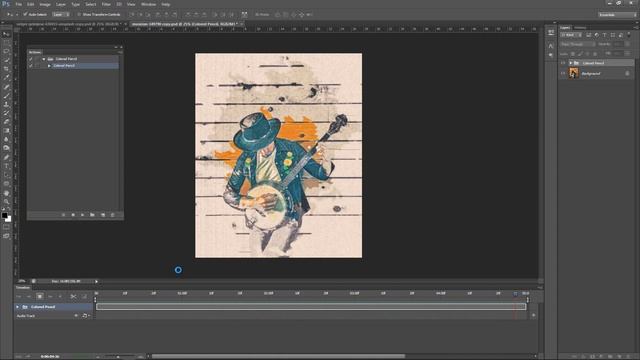Select the Path Selection tool
The image size is (640, 360).
[6, 175]
